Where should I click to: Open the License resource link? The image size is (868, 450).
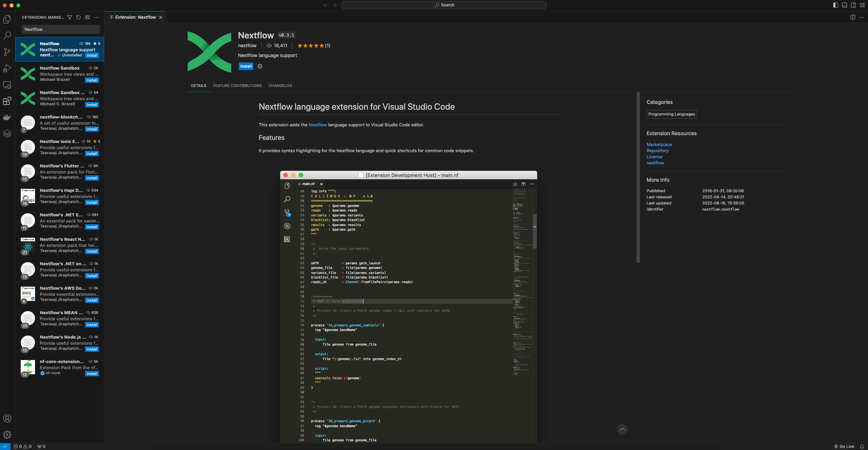(x=654, y=157)
